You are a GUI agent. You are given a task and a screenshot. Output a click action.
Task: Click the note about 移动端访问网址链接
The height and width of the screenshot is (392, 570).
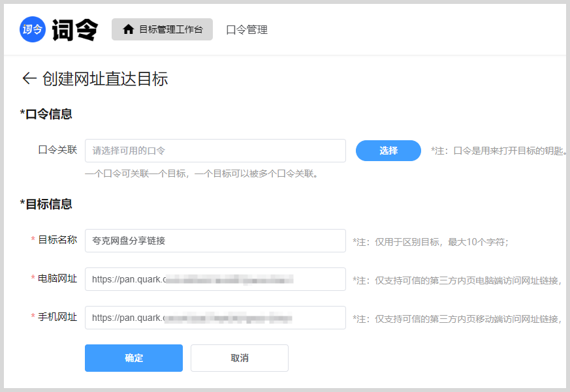457,320
